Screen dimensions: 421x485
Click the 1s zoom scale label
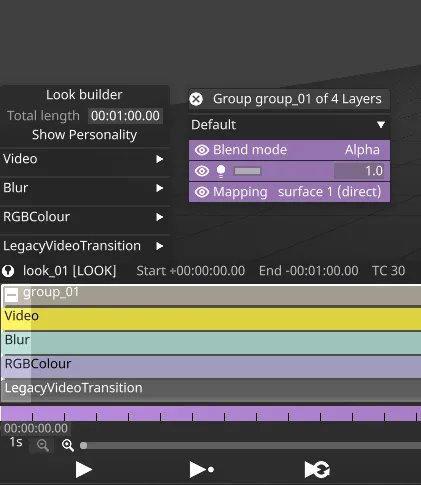click(x=16, y=442)
